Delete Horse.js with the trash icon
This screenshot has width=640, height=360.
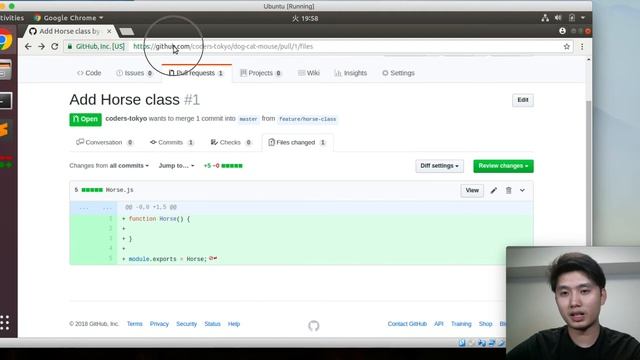pos(509,191)
